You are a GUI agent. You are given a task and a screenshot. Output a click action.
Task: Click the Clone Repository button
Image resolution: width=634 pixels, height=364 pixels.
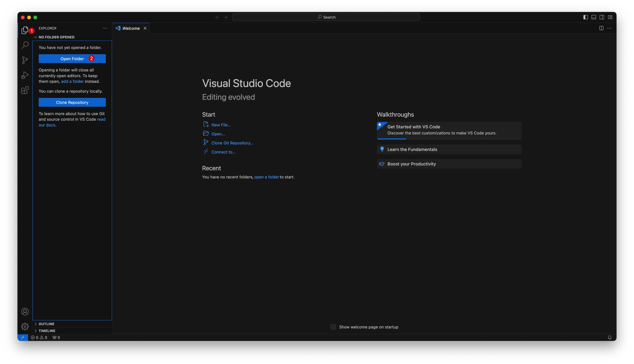pyautogui.click(x=72, y=102)
